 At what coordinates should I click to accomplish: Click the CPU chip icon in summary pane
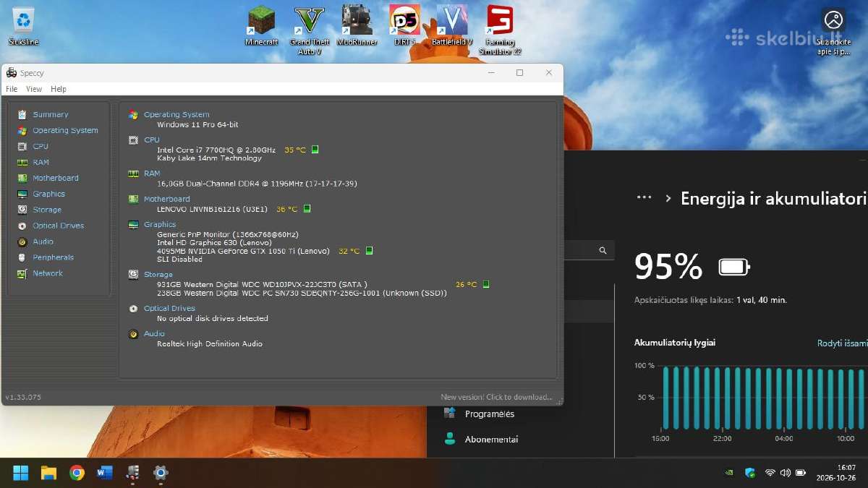coord(133,140)
